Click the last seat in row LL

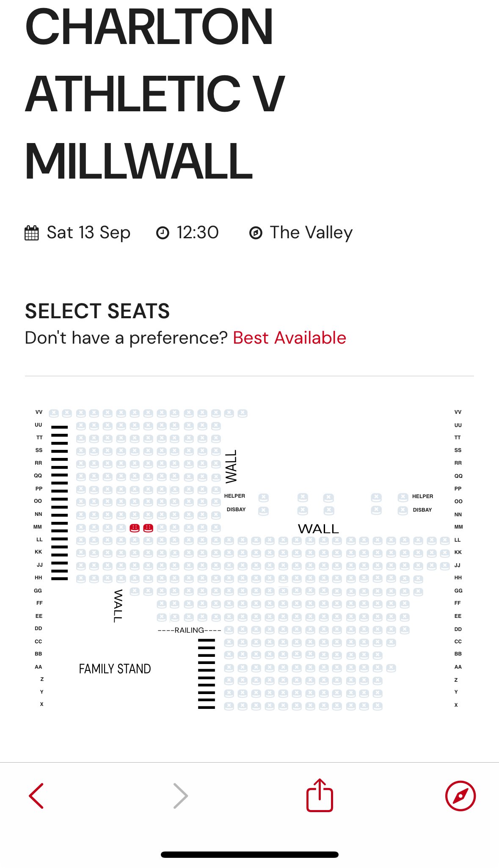(445, 540)
